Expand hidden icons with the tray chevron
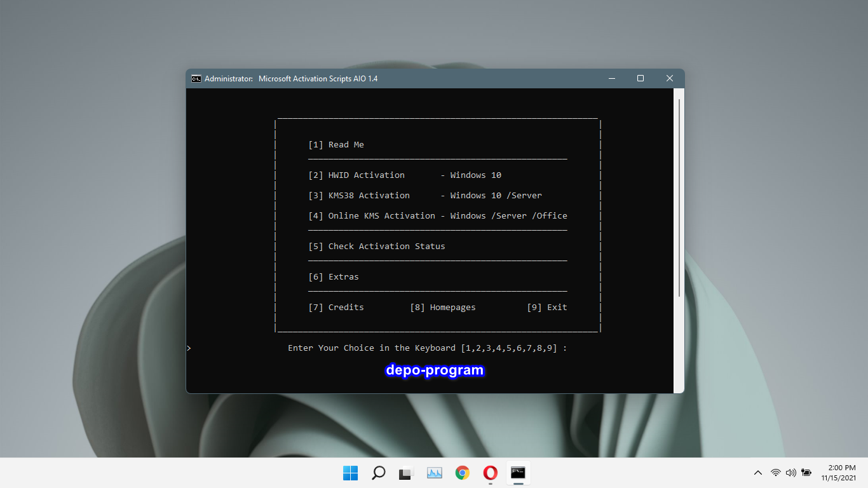The width and height of the screenshot is (868, 488). (x=758, y=473)
